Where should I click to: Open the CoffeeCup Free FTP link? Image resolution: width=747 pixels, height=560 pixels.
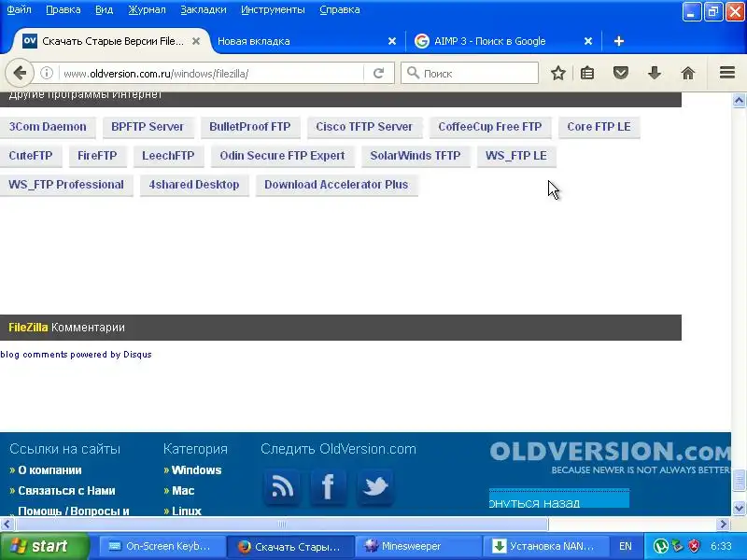(489, 127)
